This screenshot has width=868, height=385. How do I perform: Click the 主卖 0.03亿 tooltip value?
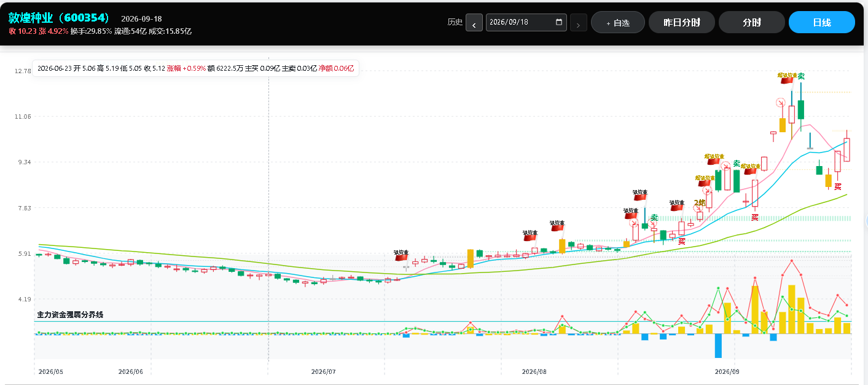click(x=299, y=69)
